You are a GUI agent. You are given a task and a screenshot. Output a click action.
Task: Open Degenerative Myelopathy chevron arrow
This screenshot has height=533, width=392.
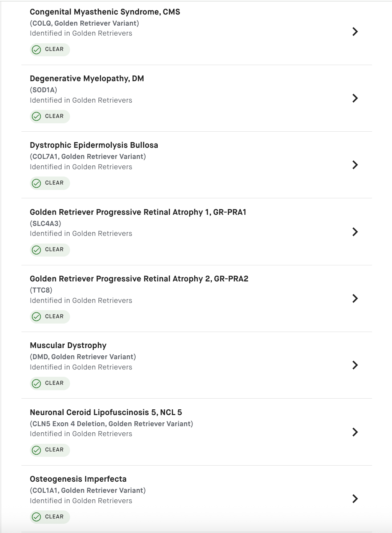click(355, 98)
